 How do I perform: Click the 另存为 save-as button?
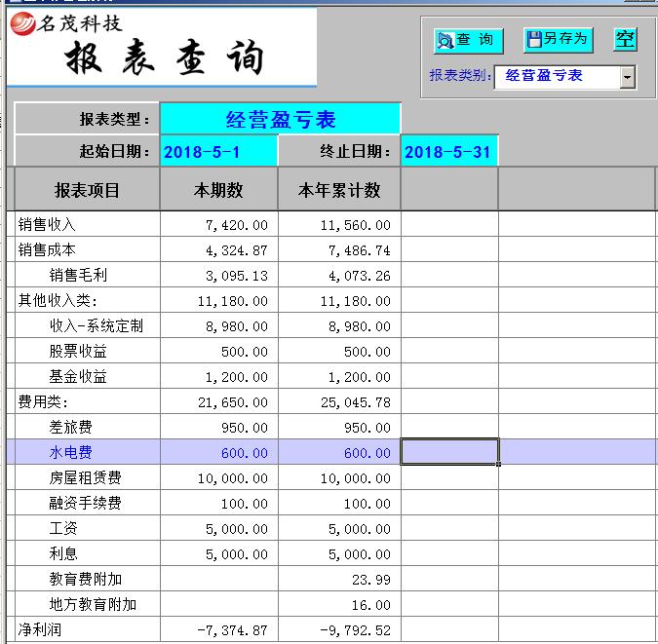click(x=558, y=40)
